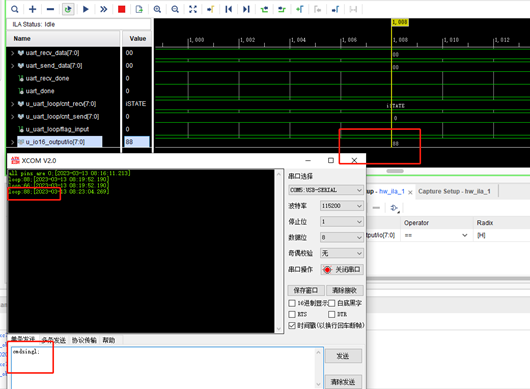Click the go to cursor icon

click(211, 9)
